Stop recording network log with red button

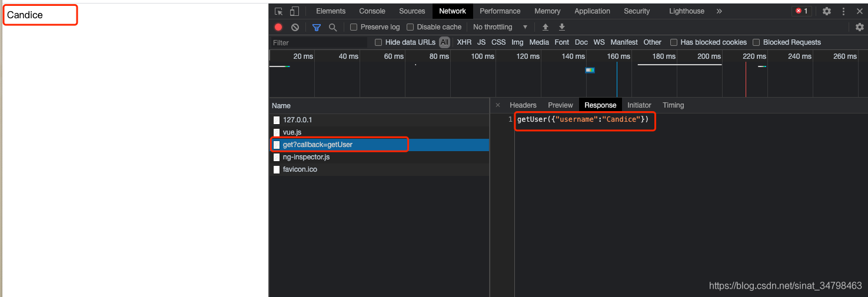[278, 27]
